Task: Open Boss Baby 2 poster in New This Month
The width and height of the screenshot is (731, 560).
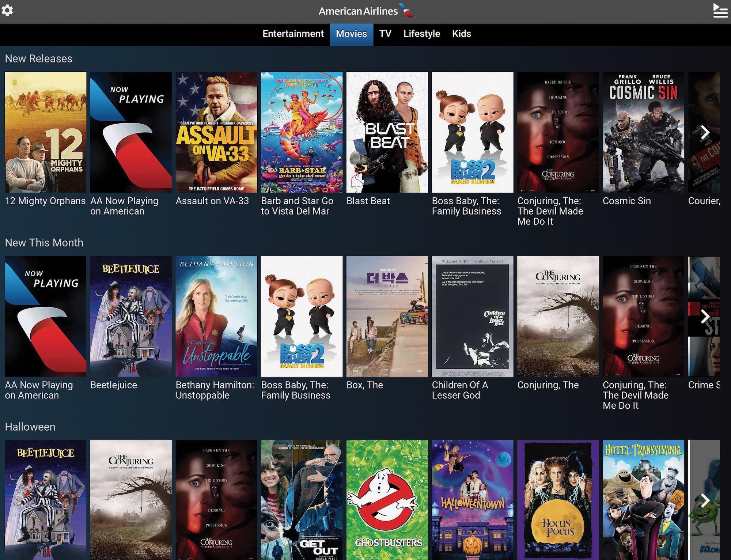Action: [x=302, y=317]
